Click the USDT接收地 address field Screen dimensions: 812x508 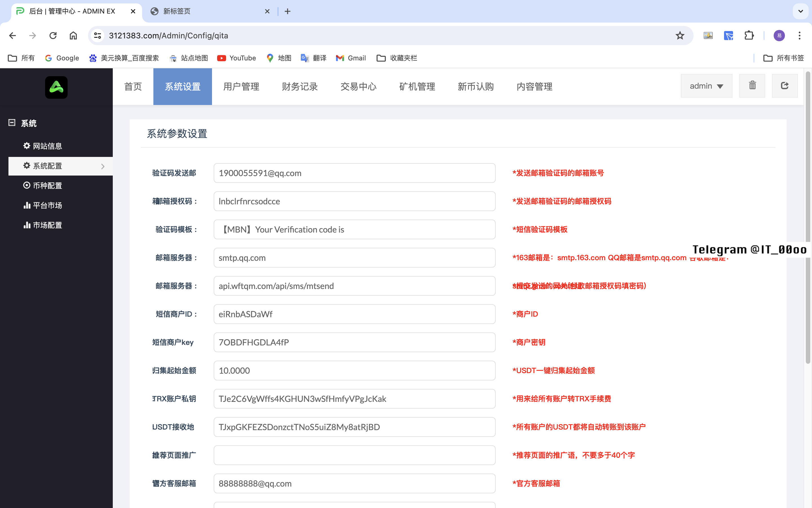[x=354, y=427]
